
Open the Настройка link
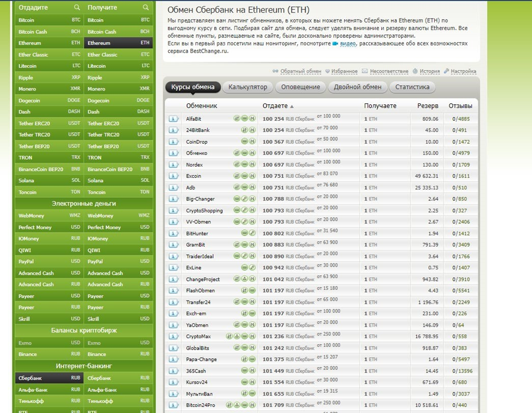click(x=464, y=71)
